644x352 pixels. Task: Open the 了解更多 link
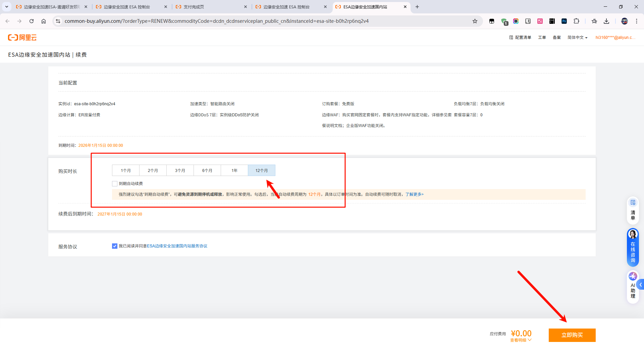coord(414,194)
